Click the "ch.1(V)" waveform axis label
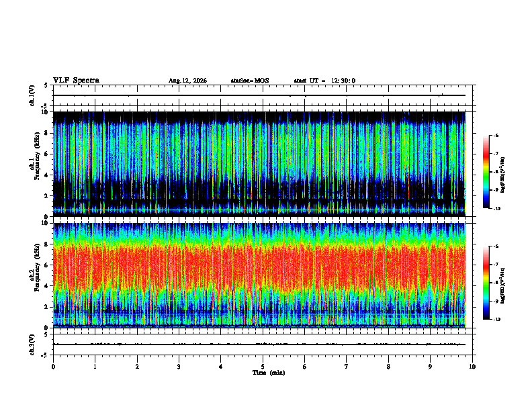532x411 pixels. click(32, 95)
